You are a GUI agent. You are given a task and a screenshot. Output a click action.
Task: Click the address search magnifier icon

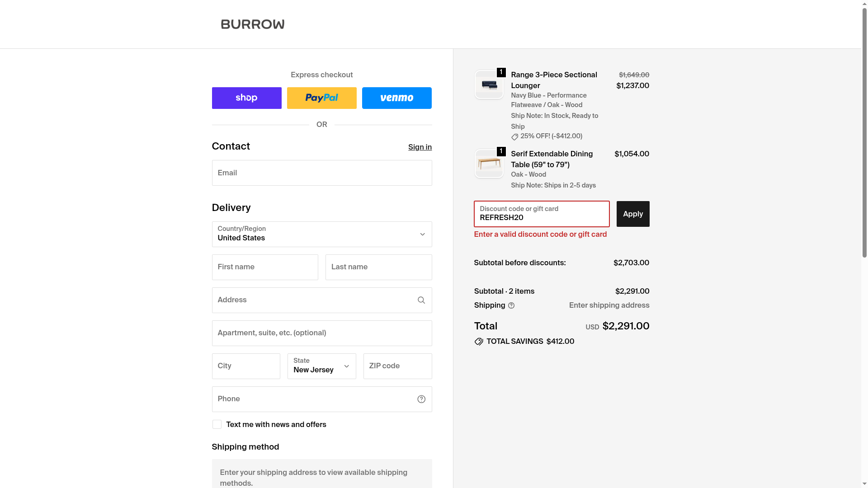point(421,300)
